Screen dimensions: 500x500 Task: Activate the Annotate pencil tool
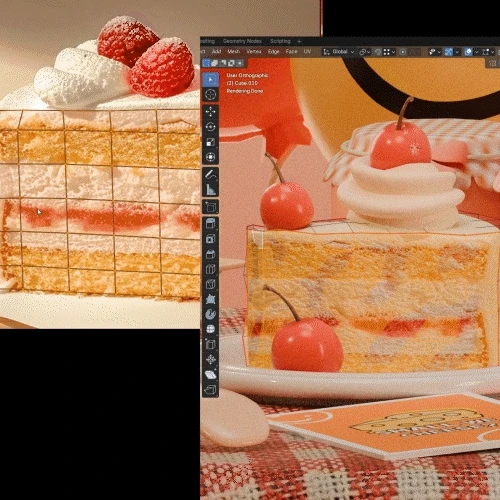210,174
